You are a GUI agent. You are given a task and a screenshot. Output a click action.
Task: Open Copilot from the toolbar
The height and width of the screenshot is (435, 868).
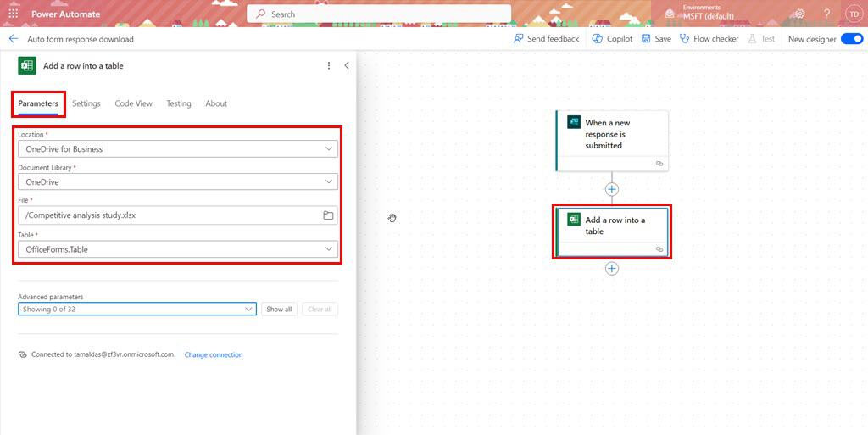coord(612,39)
